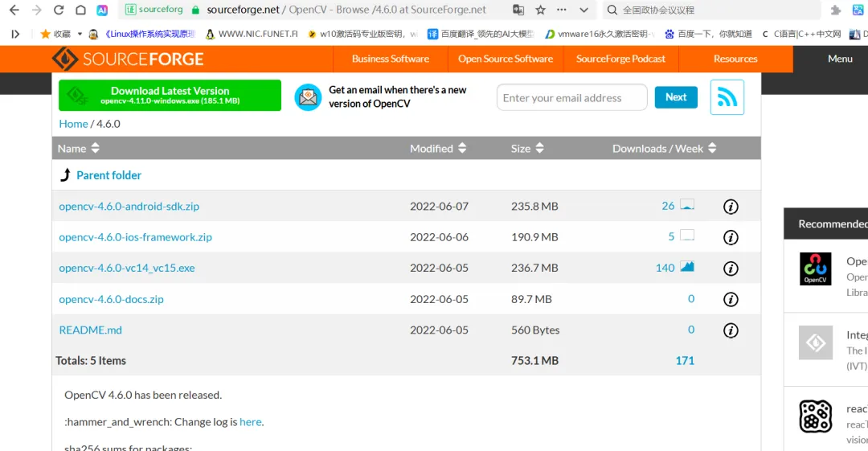Image resolution: width=868 pixels, height=451 pixels.
Task: Open the Parent folder link
Action: [108, 175]
